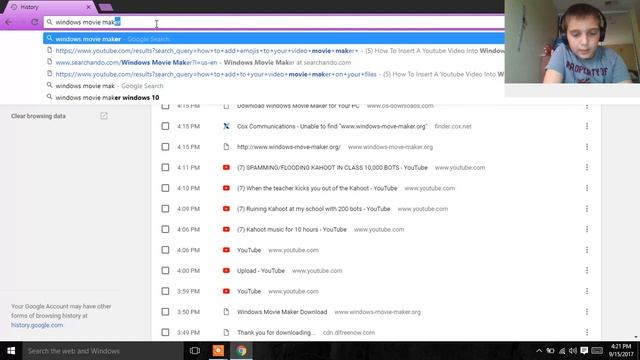Open 'When the teacher kicks you out of the Kahoot'
The width and height of the screenshot is (640, 360).
(x=317, y=188)
